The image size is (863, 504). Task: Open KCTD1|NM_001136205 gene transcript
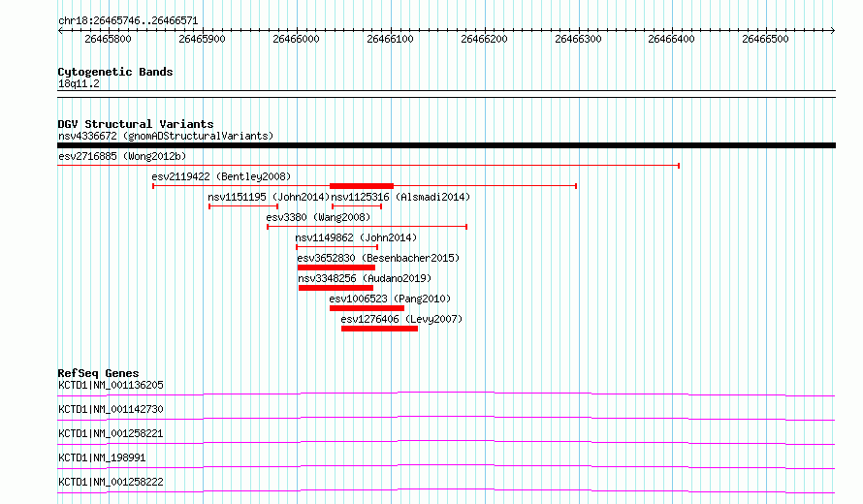tap(111, 385)
